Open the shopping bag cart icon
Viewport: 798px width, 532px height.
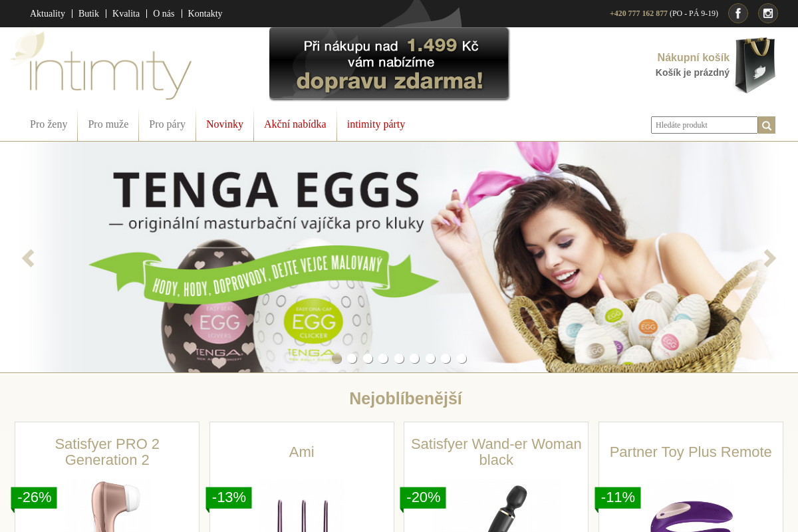[755, 65]
